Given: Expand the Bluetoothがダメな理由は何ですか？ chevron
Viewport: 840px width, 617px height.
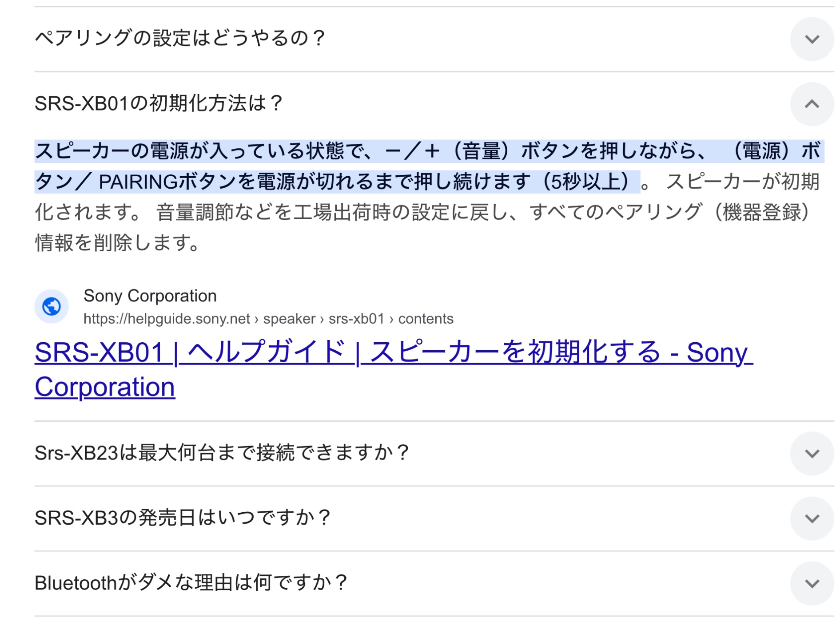Looking at the screenshot, I should (x=811, y=583).
